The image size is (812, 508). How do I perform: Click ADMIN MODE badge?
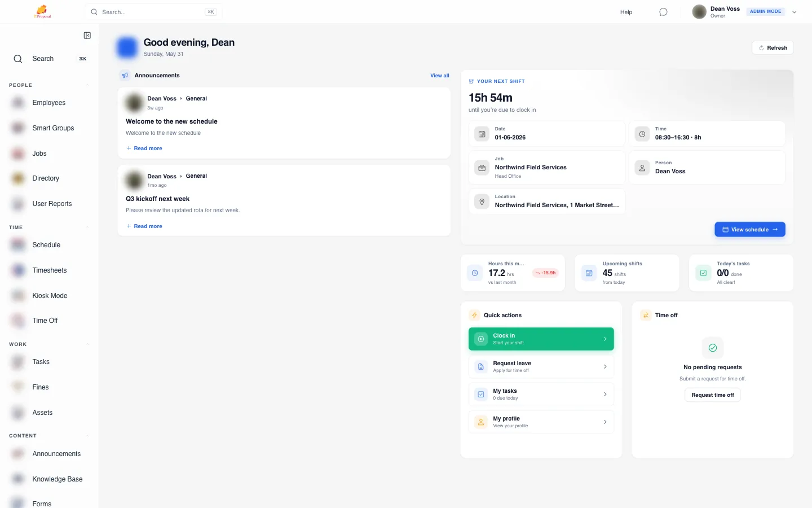click(x=765, y=11)
